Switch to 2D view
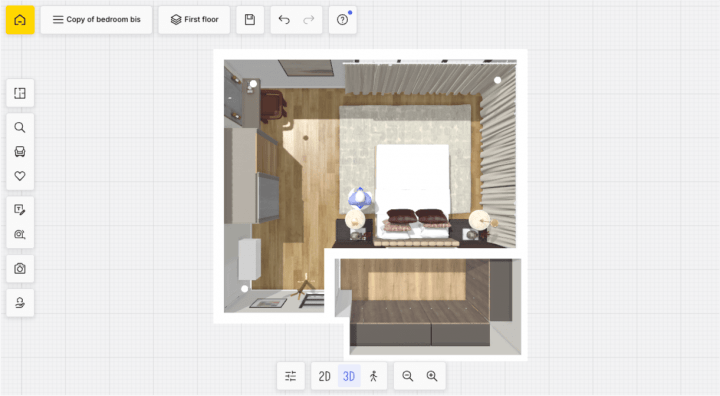The height and width of the screenshot is (396, 720). pyautogui.click(x=325, y=376)
